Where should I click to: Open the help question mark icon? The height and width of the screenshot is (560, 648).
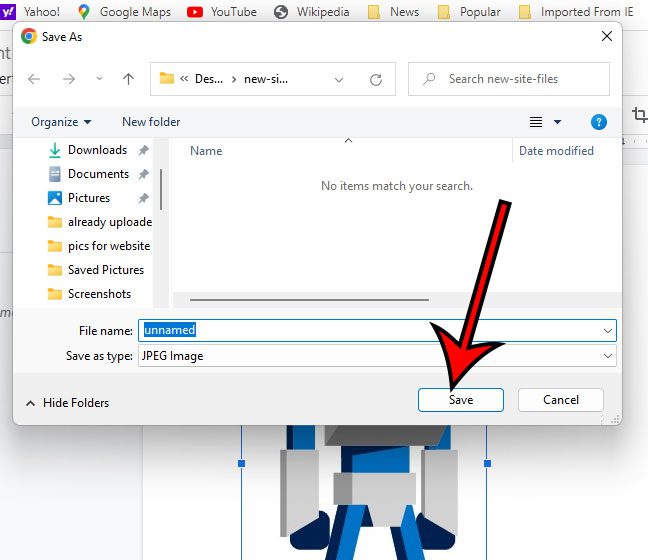tap(598, 122)
